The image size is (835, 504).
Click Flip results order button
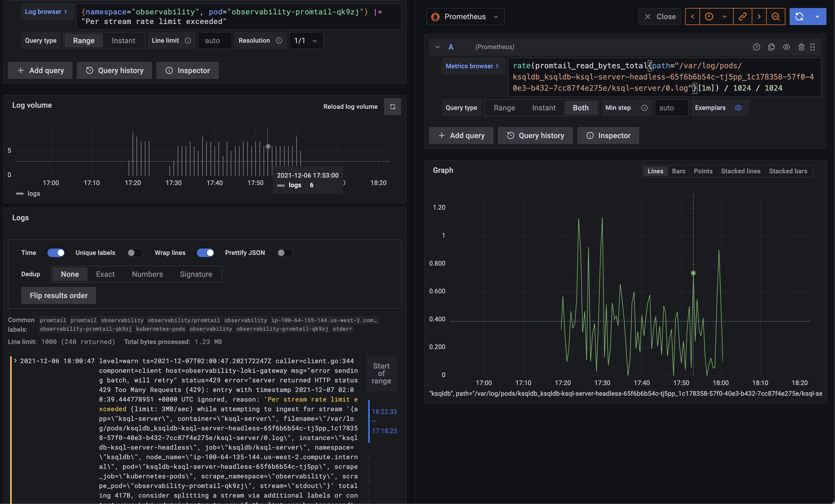(x=59, y=295)
